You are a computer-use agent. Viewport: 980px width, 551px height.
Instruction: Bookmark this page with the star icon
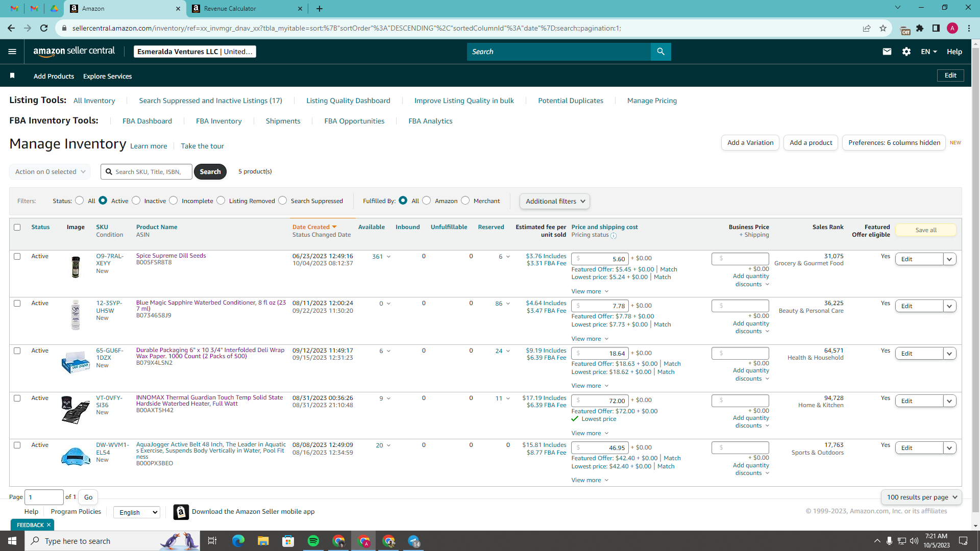pyautogui.click(x=883, y=28)
